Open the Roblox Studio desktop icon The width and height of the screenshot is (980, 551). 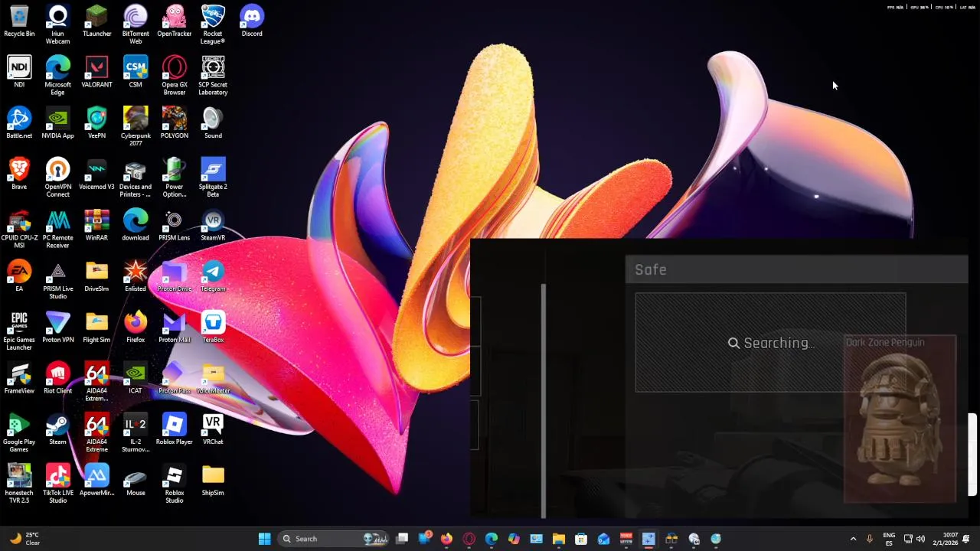point(175,484)
